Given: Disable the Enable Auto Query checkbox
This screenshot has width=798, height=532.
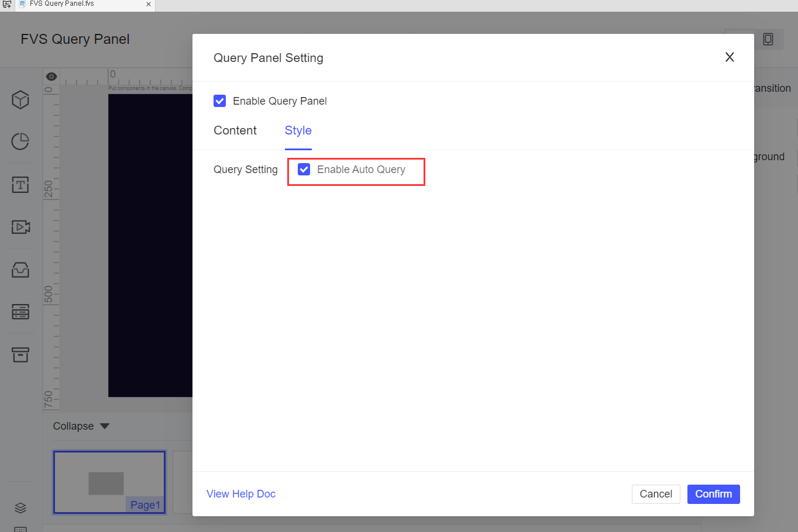Looking at the screenshot, I should coord(304,169).
